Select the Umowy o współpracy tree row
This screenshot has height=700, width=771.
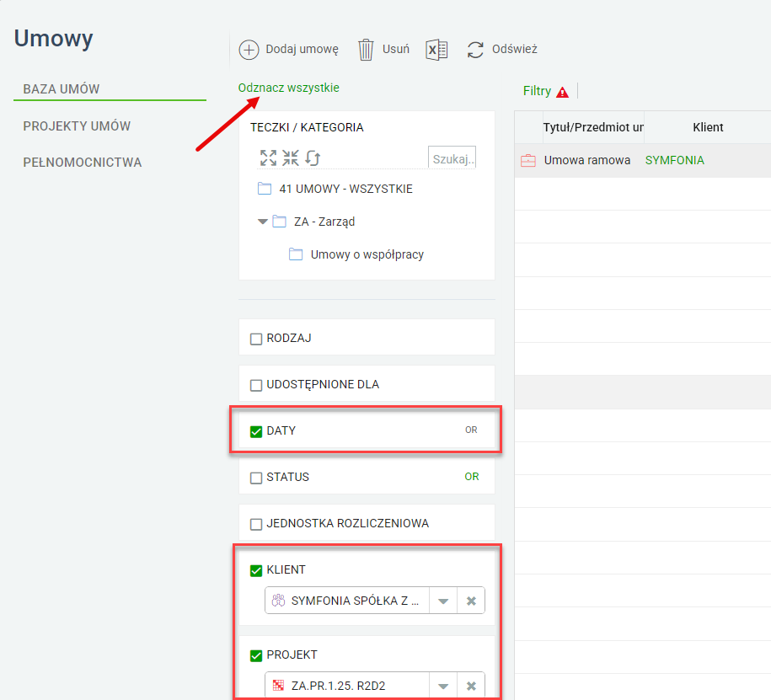pos(367,254)
